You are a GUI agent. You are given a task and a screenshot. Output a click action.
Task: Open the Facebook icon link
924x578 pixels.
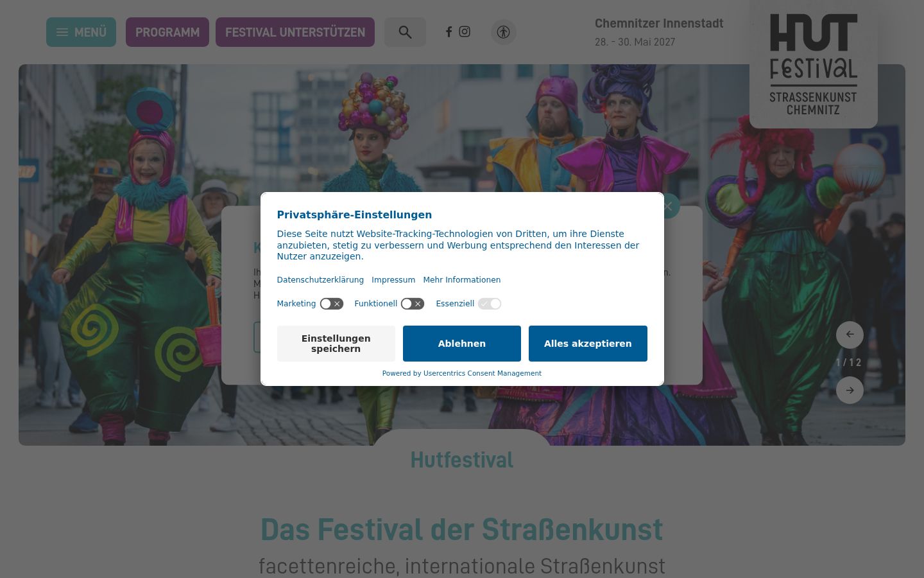(x=449, y=31)
